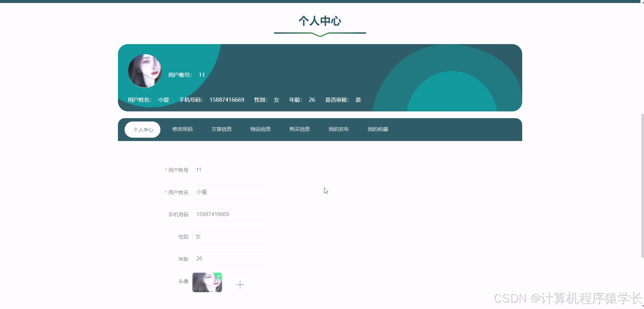
Task: View the 物品信息 tab
Action: (260, 129)
